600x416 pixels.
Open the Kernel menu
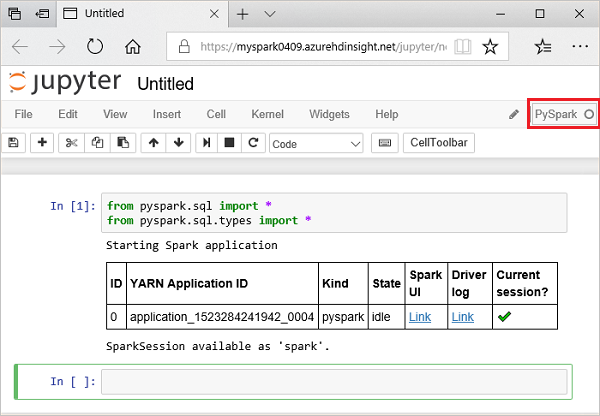point(267,114)
